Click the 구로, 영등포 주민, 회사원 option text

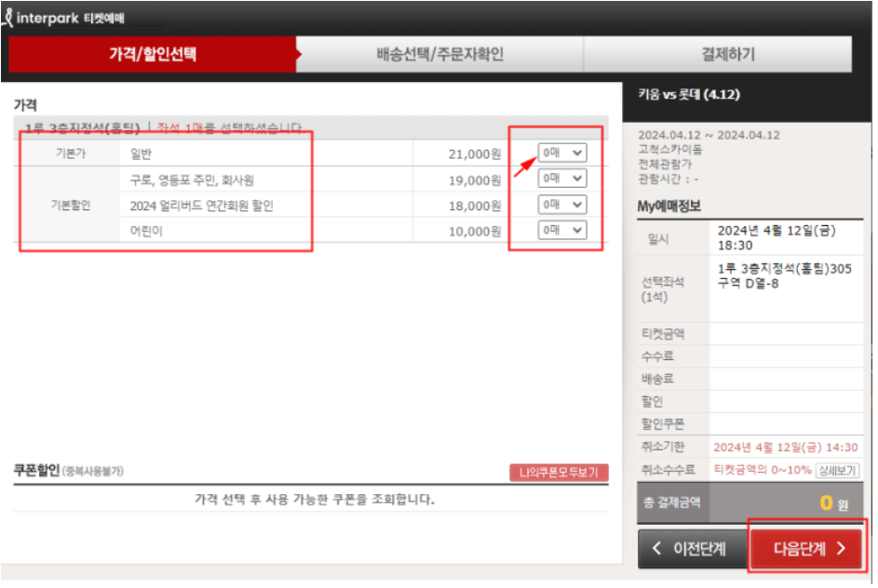193,180
